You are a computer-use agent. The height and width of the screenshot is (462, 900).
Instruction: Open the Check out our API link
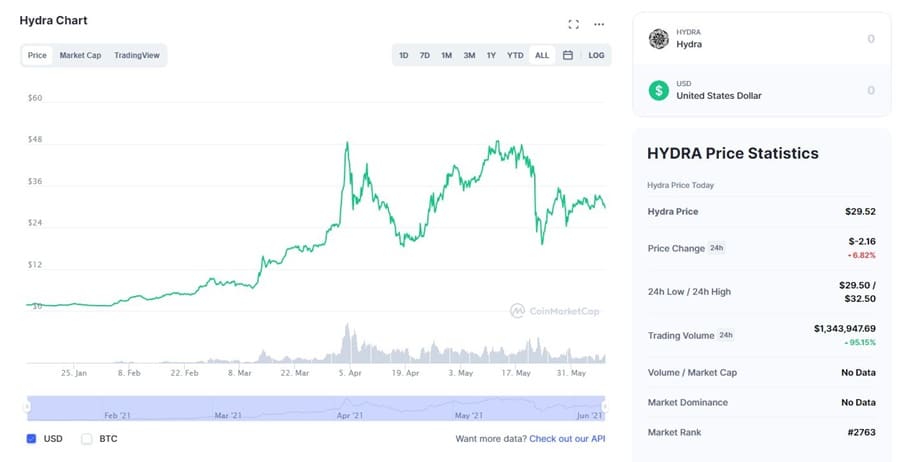pos(567,438)
